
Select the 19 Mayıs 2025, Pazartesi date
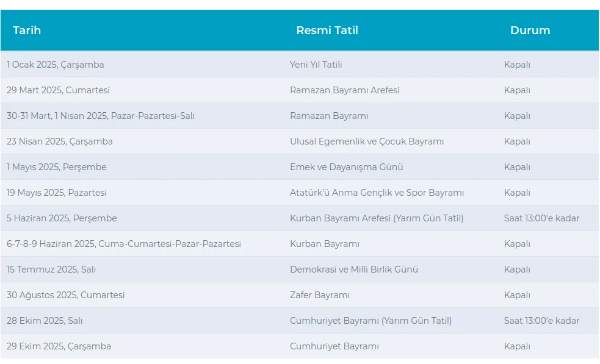coord(57,193)
